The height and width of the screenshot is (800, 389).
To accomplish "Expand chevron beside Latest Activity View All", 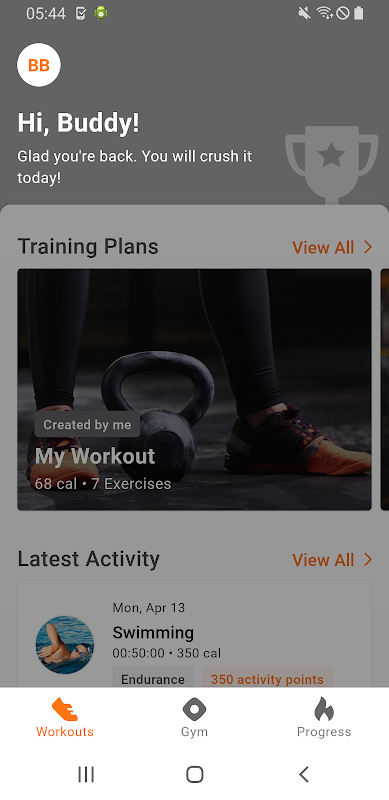I will [x=368, y=560].
